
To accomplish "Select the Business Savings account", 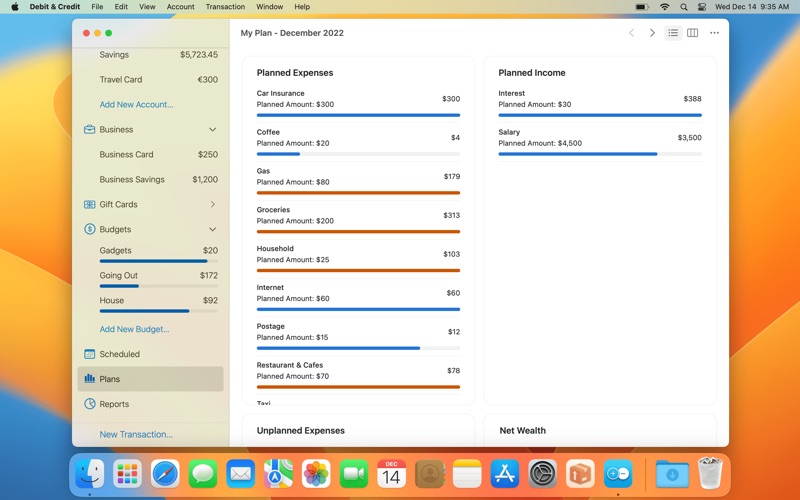I will pos(151,179).
